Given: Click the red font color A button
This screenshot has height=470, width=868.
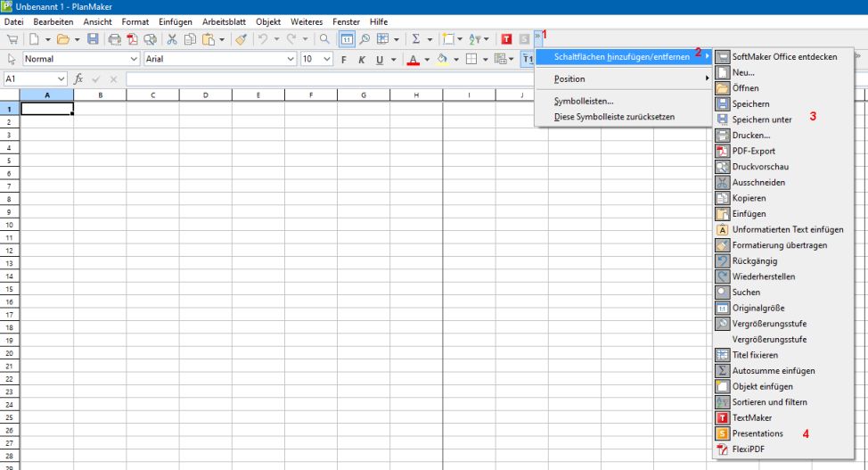Looking at the screenshot, I should (x=413, y=59).
